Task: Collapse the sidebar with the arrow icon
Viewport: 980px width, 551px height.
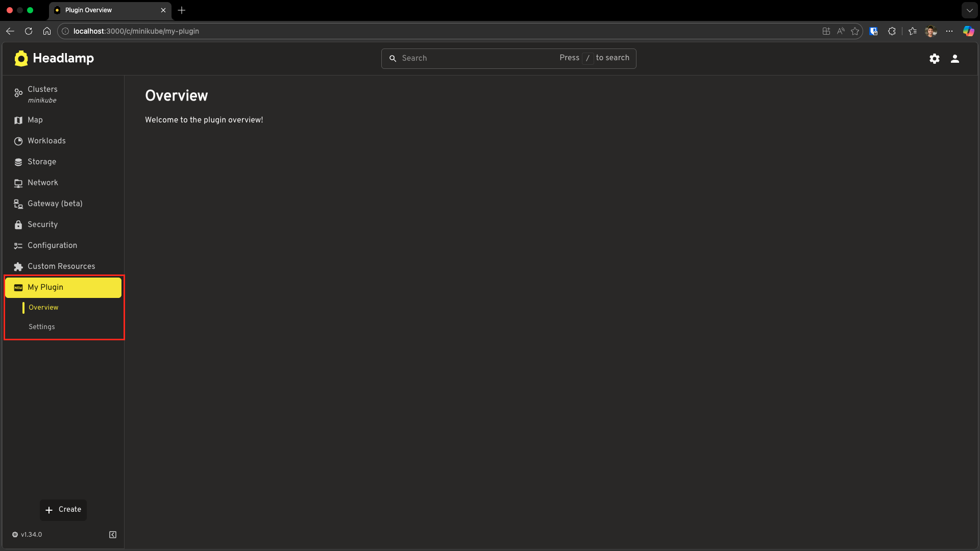Action: tap(112, 534)
